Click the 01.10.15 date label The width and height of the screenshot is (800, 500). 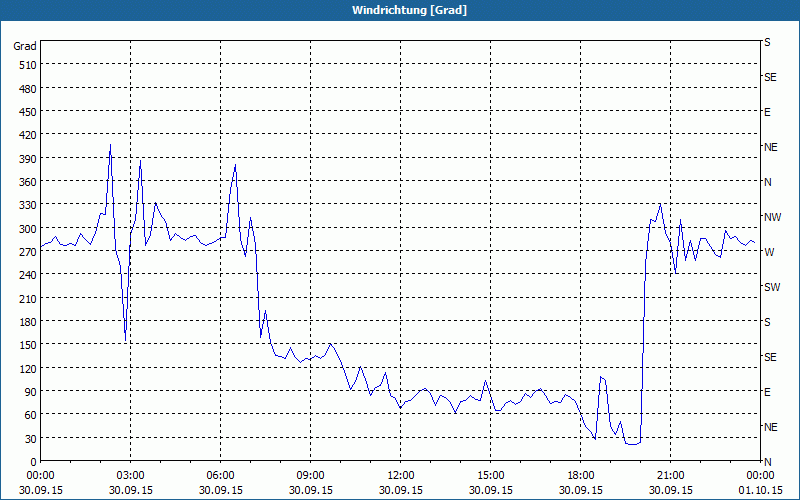click(760, 490)
